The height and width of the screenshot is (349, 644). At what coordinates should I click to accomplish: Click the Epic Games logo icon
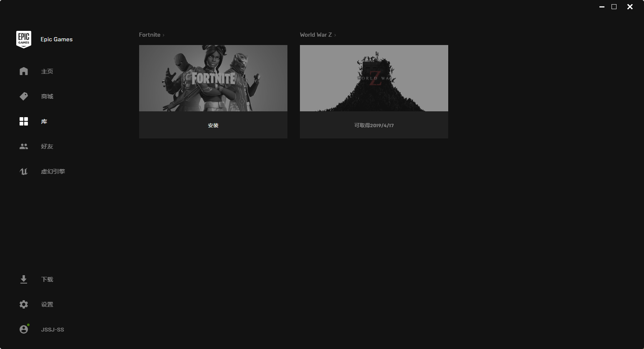tap(24, 40)
